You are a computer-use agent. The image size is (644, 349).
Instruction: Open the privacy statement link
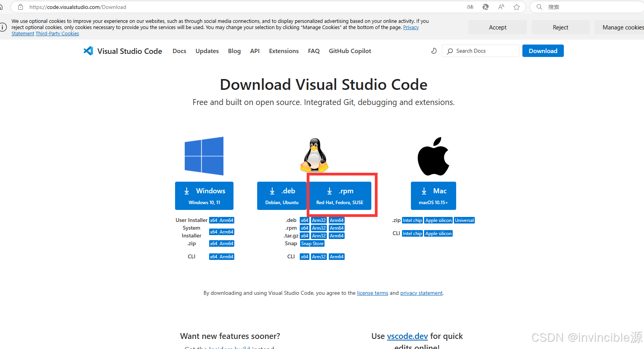coord(421,293)
